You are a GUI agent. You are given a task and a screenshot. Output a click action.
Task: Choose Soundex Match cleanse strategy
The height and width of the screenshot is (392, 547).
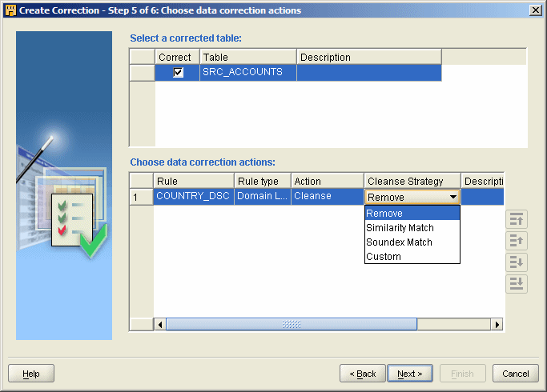pyautogui.click(x=412, y=242)
